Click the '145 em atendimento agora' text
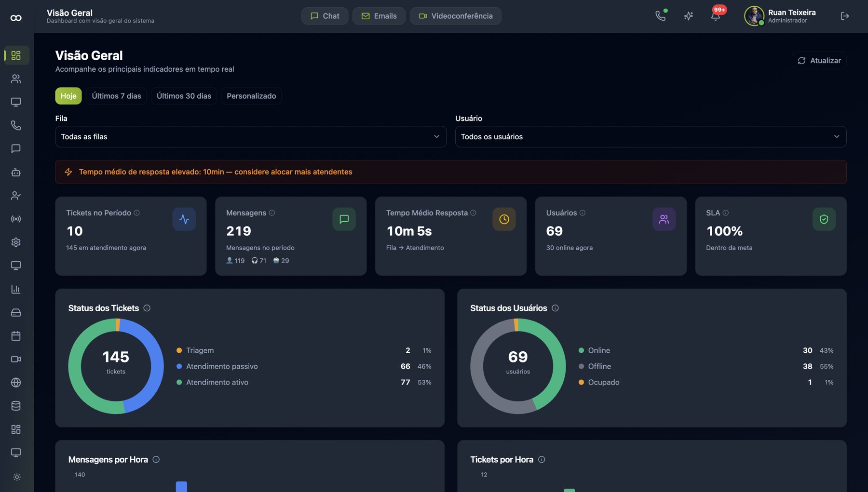The image size is (868, 492). click(106, 248)
